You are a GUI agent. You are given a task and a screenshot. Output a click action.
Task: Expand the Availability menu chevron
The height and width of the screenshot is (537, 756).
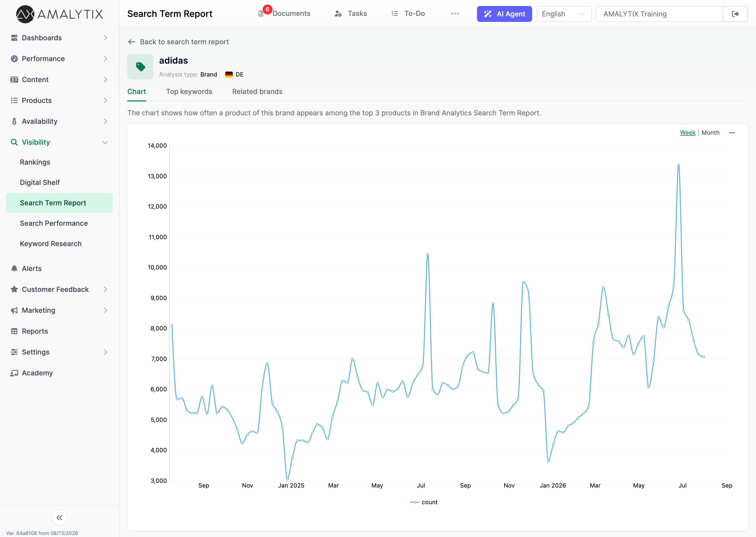(x=105, y=121)
